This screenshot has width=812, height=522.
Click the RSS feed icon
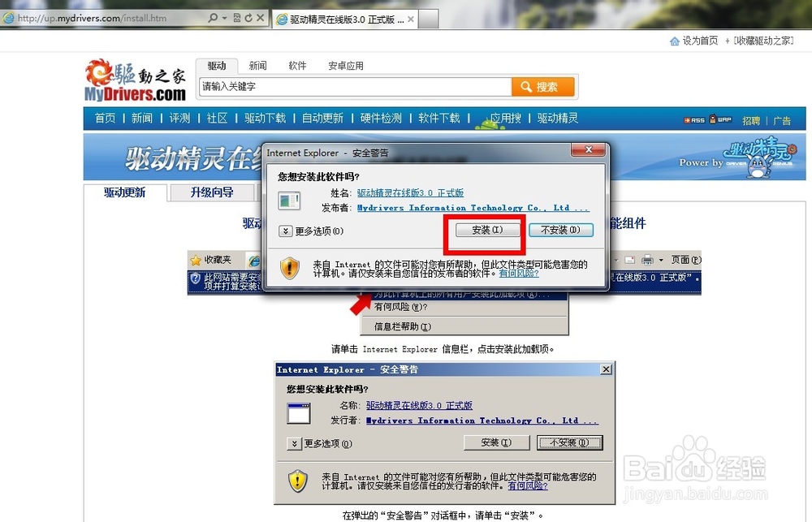point(694,120)
